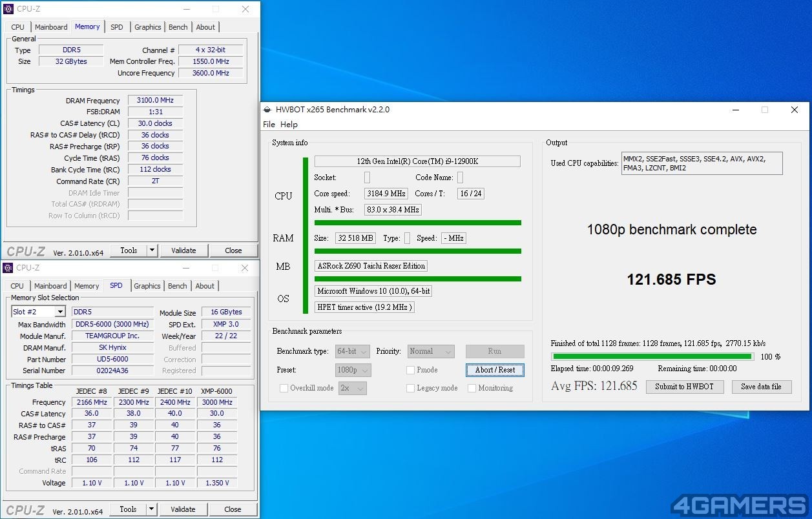This screenshot has height=519, width=812.
Task: Select SPD tab in upper CPU-Z window
Action: pos(117,27)
